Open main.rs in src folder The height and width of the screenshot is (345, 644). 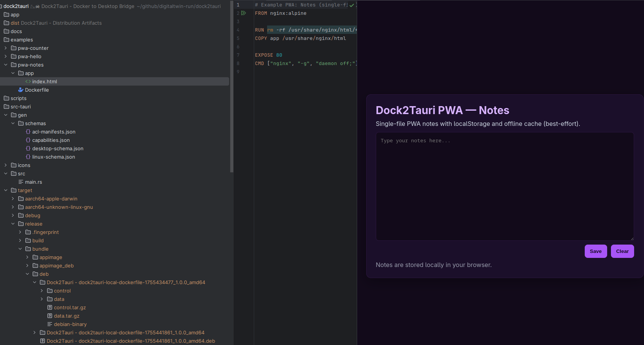(x=33, y=182)
